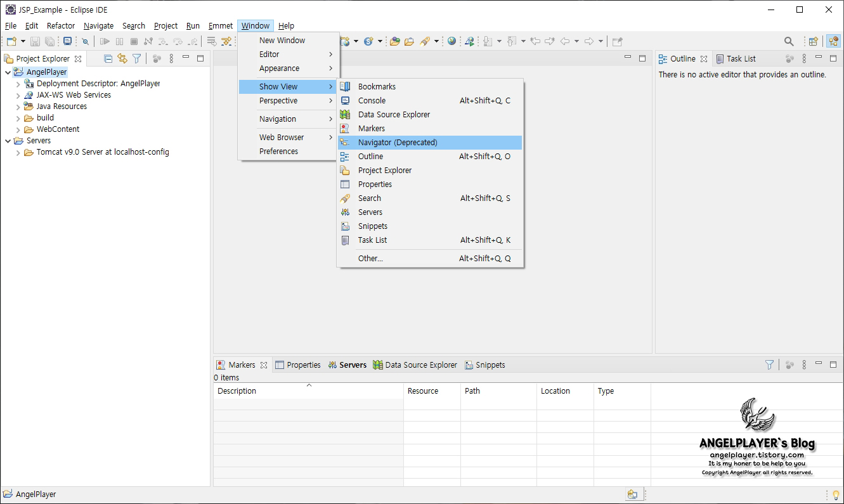Click the Open Web Browser globe icon
The width and height of the screenshot is (844, 504).
(x=451, y=41)
